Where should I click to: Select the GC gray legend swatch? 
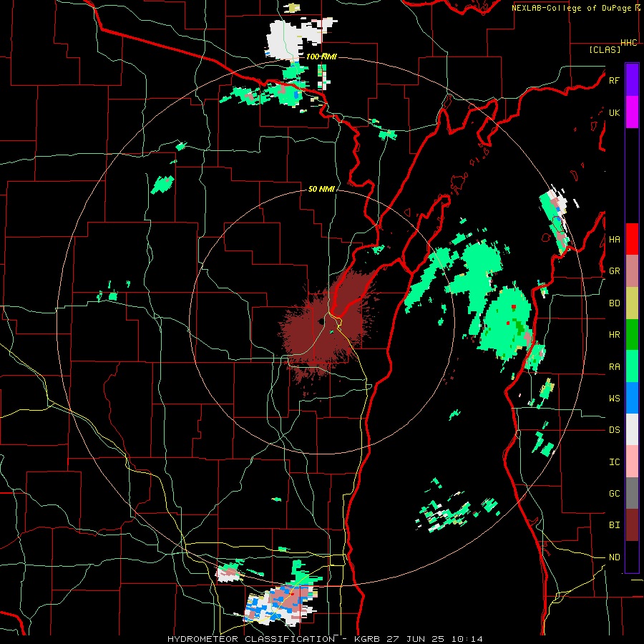click(632, 493)
